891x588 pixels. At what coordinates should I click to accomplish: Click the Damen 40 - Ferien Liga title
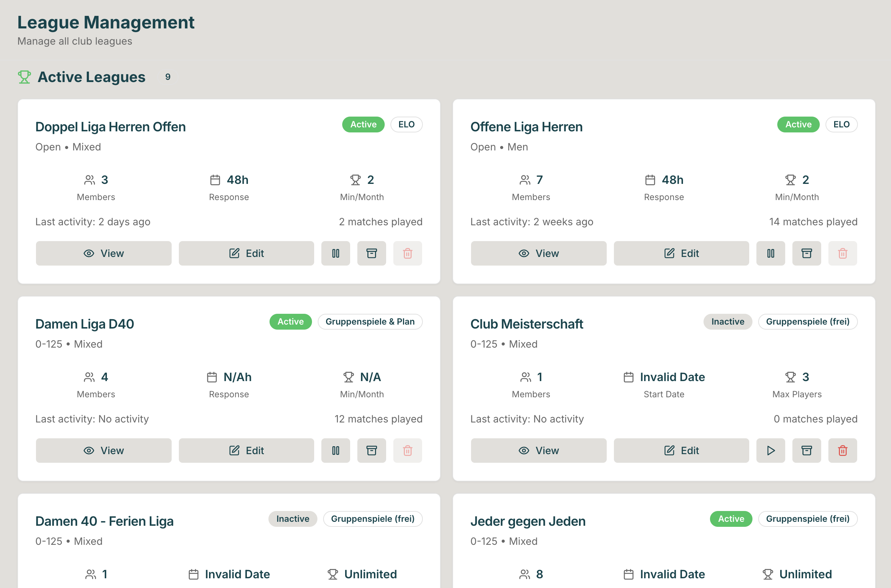point(104,521)
